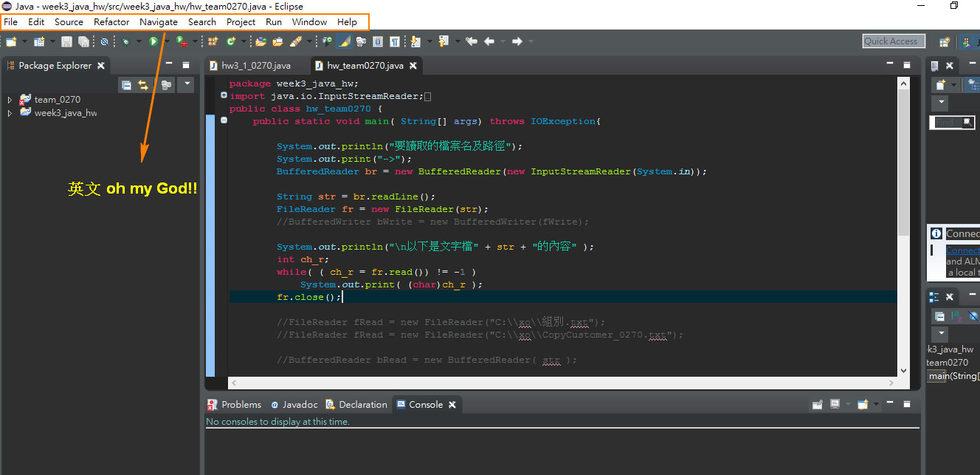Expand the team_0270 project node
The width and height of the screenshot is (980, 475).
[10, 100]
